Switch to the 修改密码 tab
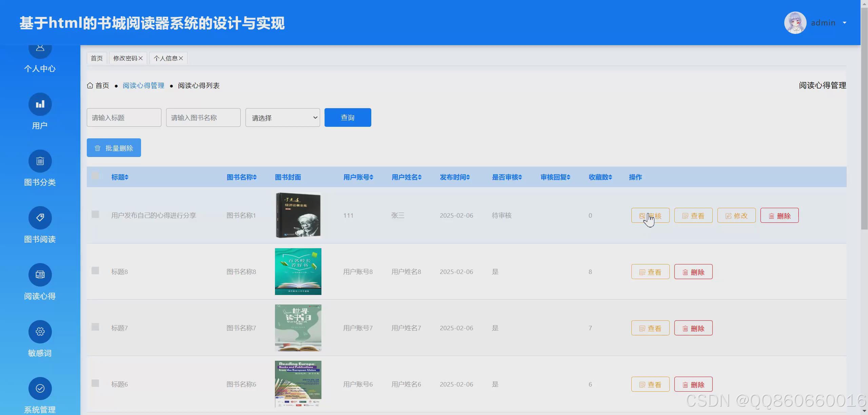The height and width of the screenshot is (415, 868). tap(125, 58)
